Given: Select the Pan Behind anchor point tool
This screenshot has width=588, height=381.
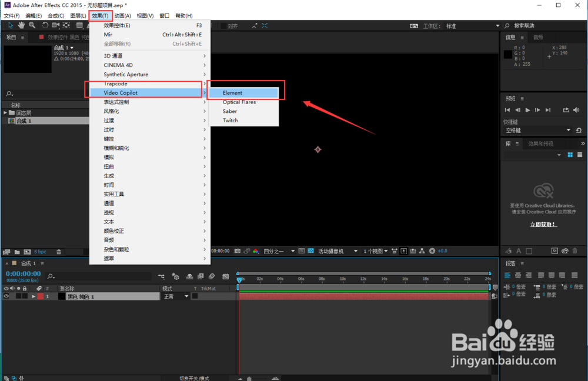Looking at the screenshot, I should pyautogui.click(x=66, y=25).
